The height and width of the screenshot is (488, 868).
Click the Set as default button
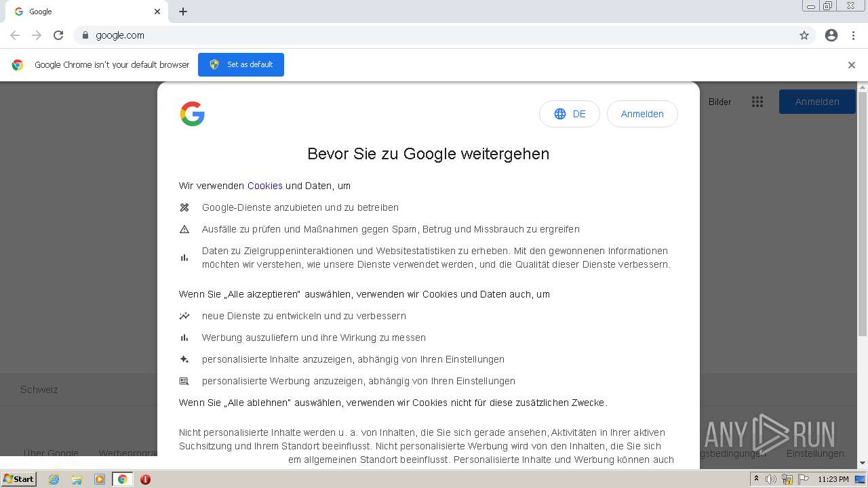[241, 64]
